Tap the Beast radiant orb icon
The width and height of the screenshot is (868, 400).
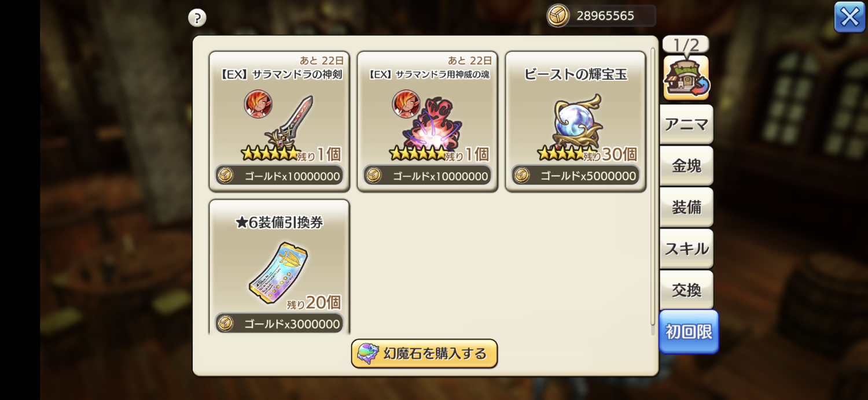577,122
